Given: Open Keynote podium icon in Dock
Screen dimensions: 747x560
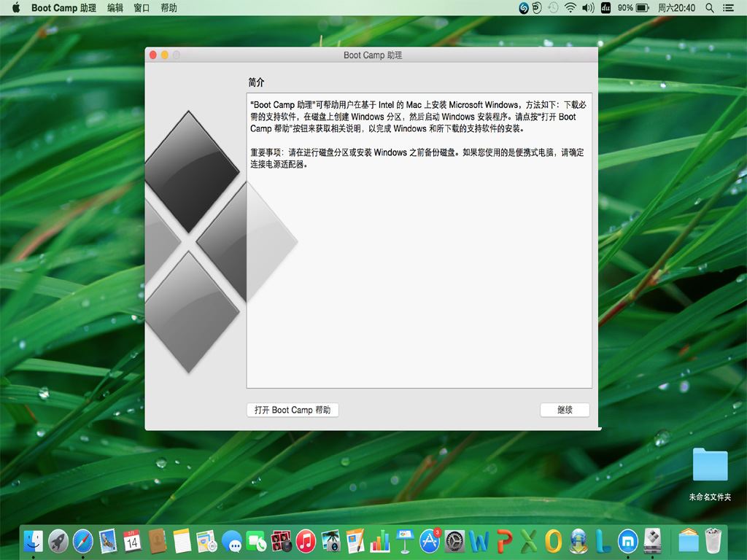Looking at the screenshot, I should pos(405,541).
